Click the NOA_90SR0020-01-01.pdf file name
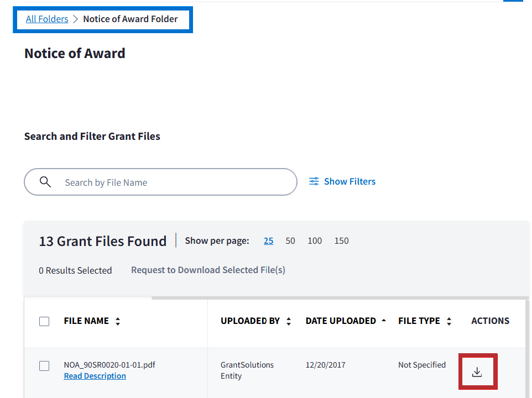The image size is (532, 398). click(x=109, y=365)
